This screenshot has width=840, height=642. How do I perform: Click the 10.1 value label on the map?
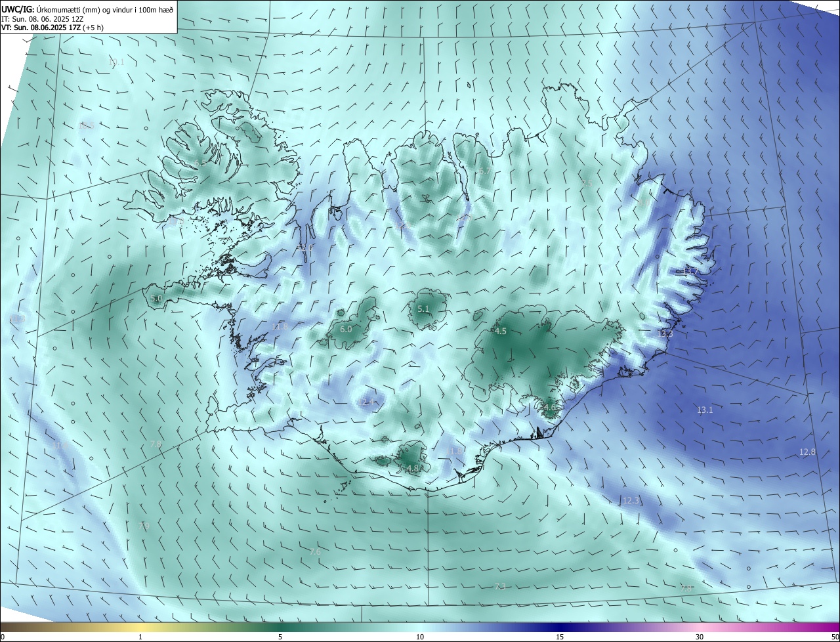(116, 62)
